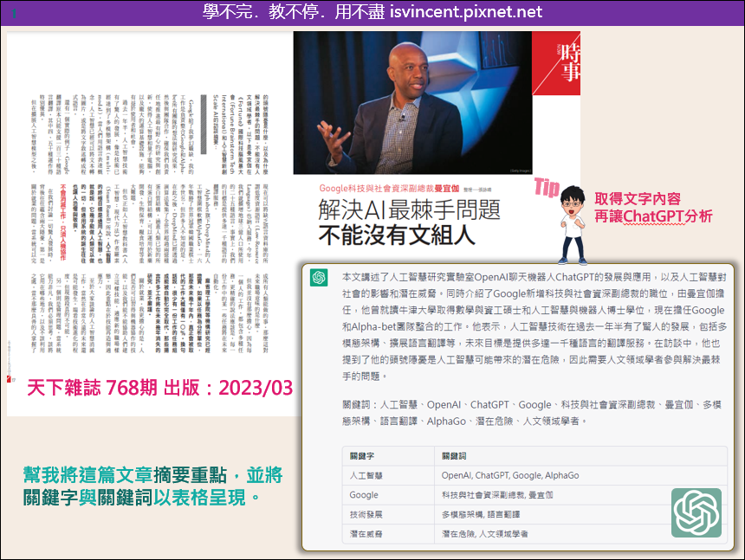Viewport: 745px width, 560px height.
Task: Click the red 時事 section corner badge
Action: pos(556,63)
